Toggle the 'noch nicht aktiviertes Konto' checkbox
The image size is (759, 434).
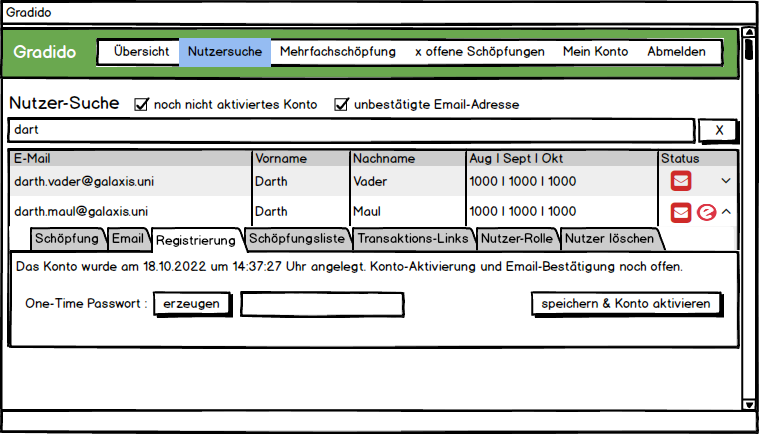point(141,104)
